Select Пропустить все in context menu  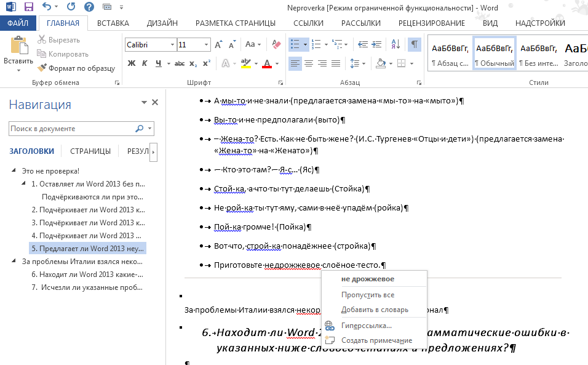374,295
